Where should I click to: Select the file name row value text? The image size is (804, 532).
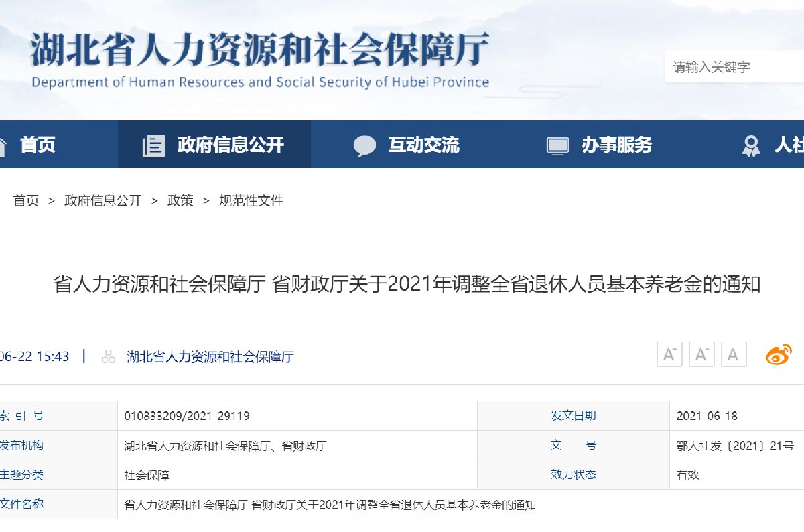[330, 505]
